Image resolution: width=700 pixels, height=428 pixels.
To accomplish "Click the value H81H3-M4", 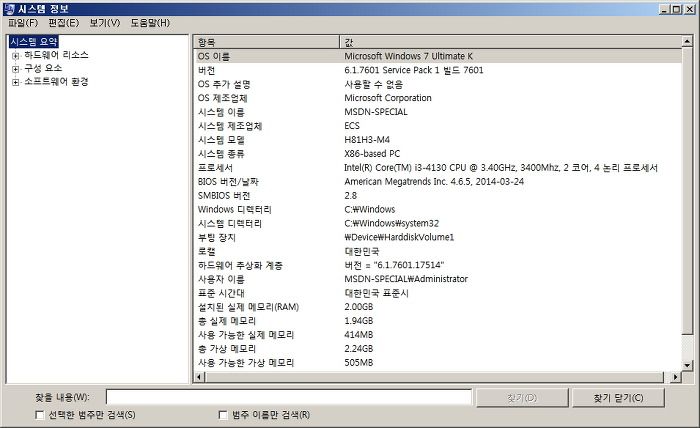I will pyautogui.click(x=367, y=140).
